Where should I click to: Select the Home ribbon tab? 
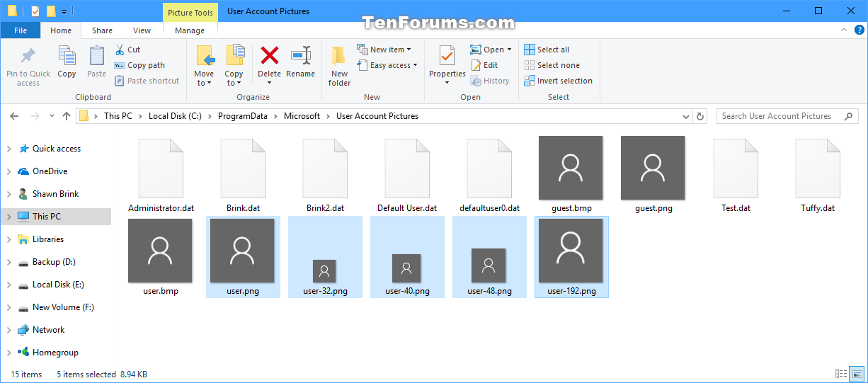click(61, 30)
